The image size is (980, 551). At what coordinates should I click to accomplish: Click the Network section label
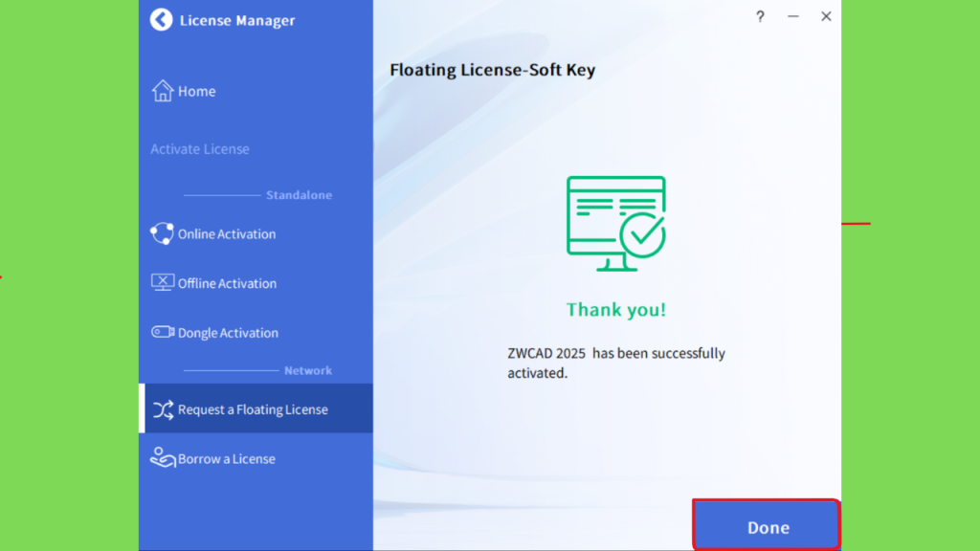[x=308, y=370]
